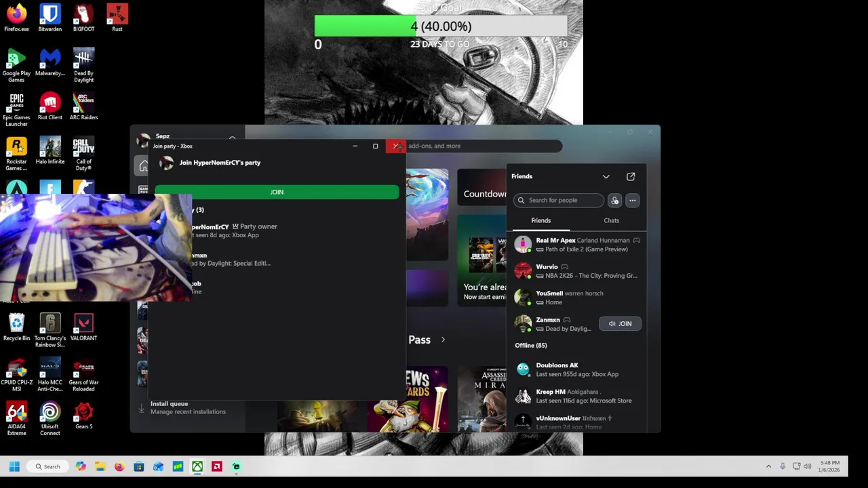868x488 pixels.
Task: Click the AMD software taskbar icon
Action: tap(216, 466)
